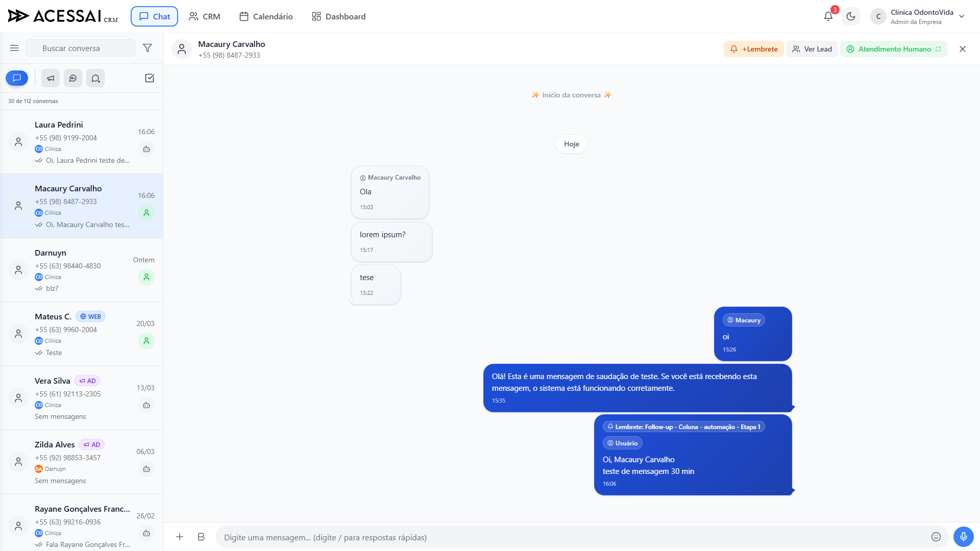This screenshot has width=980, height=551.
Task: Click the tese message bubble
Action: coord(376,285)
